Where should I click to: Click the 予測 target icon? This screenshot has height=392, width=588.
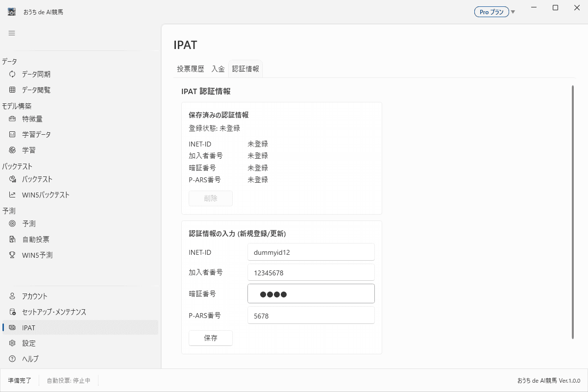12,224
